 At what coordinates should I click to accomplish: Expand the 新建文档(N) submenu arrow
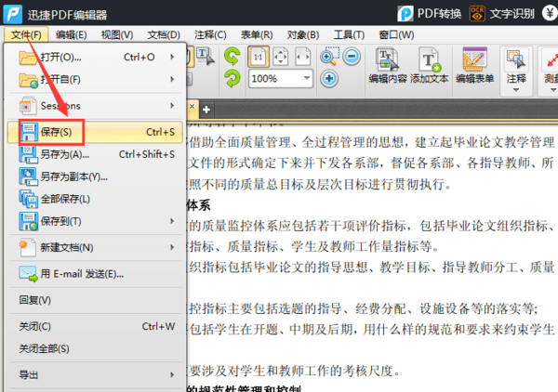172,247
